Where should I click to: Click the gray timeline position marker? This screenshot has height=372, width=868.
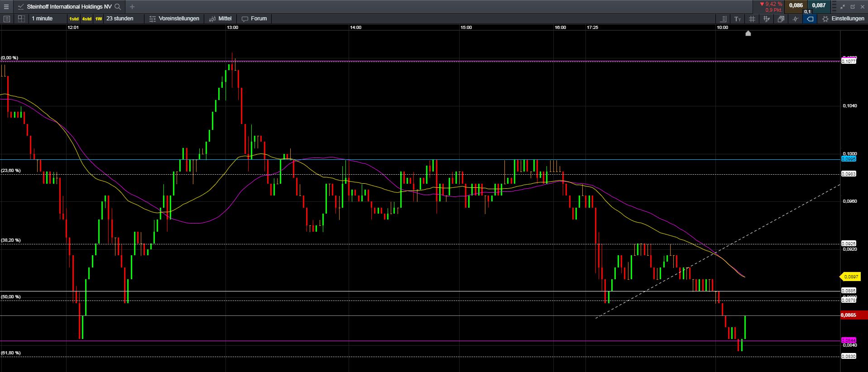click(748, 33)
